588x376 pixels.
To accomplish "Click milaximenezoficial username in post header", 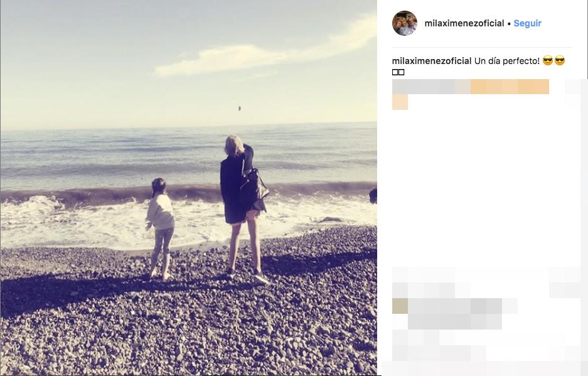I will click(464, 23).
